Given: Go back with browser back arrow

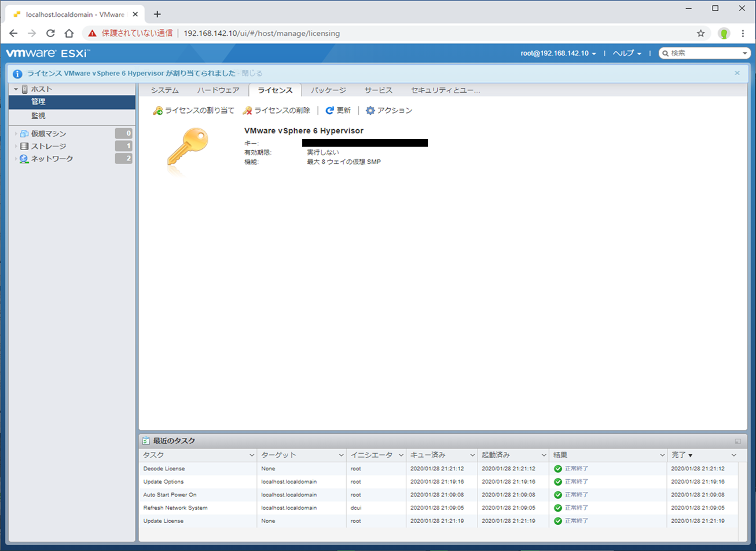Looking at the screenshot, I should [13, 34].
